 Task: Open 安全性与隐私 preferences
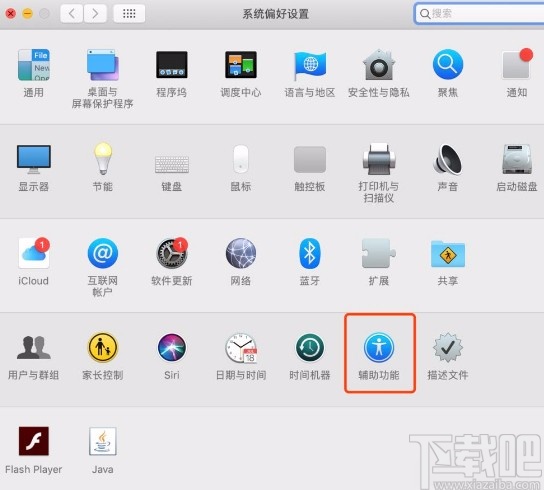[x=379, y=65]
